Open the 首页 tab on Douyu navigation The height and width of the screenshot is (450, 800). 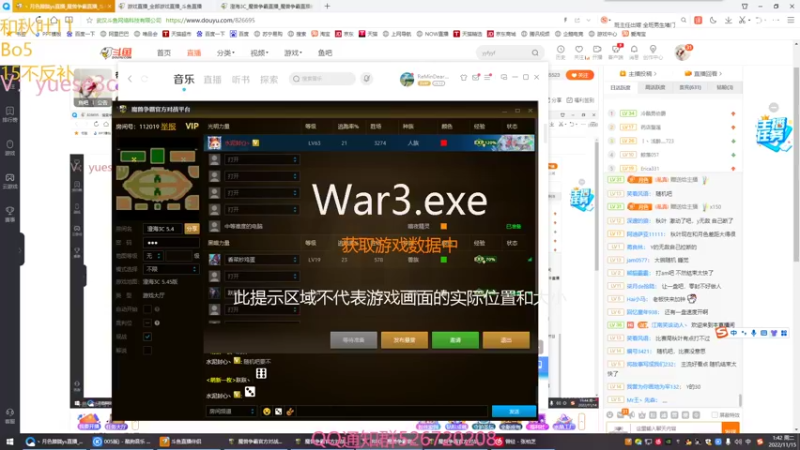(x=164, y=53)
